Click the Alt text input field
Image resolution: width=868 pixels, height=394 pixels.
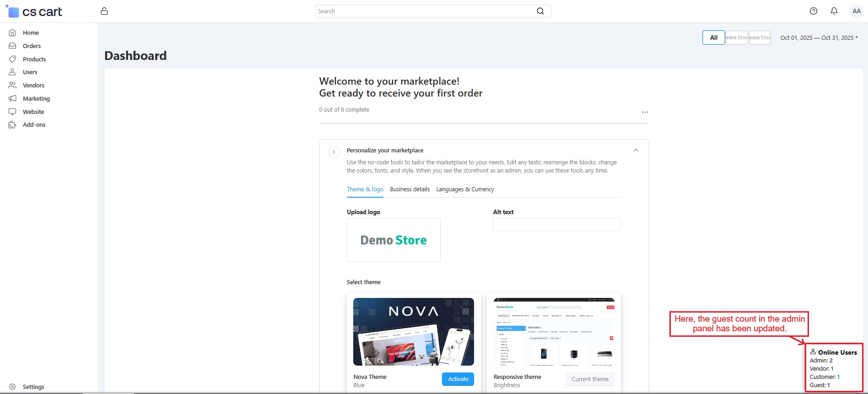tap(556, 225)
